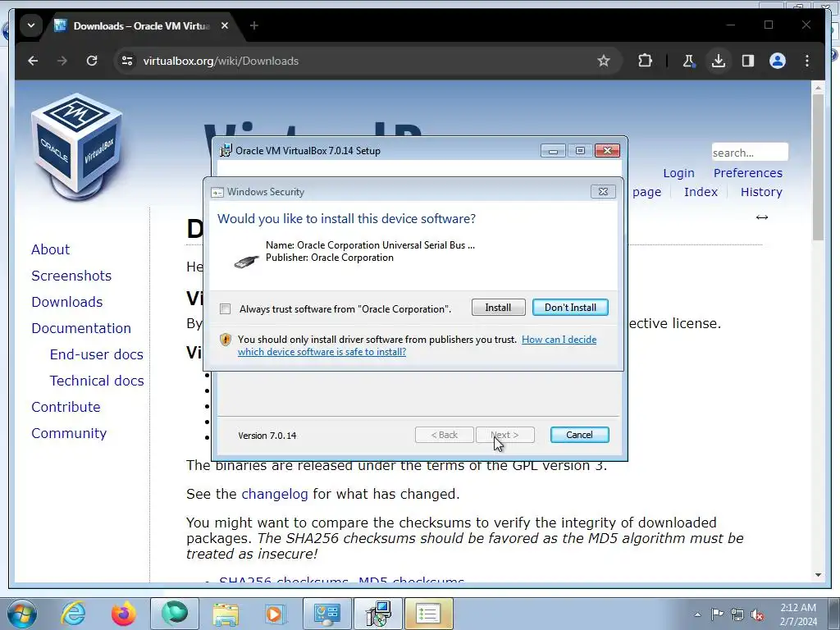This screenshot has height=630, width=840.
Task: Open the Preferences link
Action: coord(748,173)
